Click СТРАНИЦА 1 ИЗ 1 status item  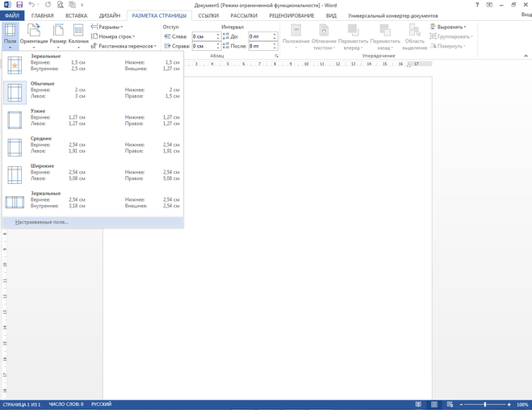21,404
